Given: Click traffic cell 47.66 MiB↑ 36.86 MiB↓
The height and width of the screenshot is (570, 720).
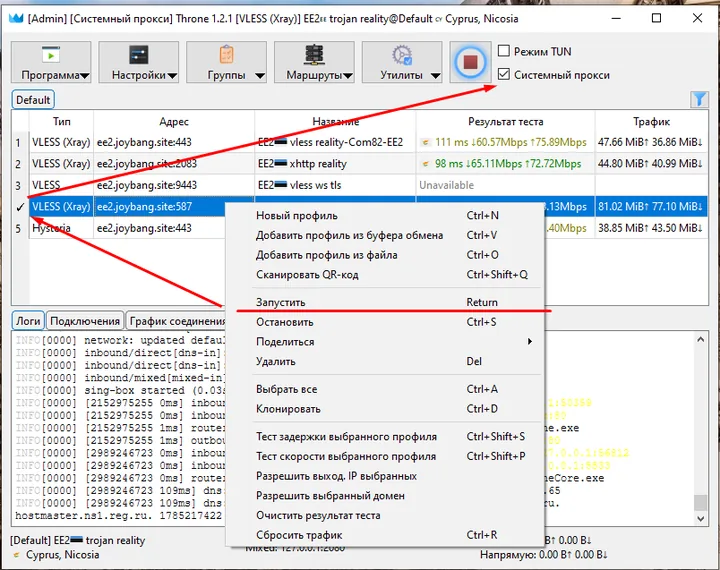Looking at the screenshot, I should click(651, 142).
